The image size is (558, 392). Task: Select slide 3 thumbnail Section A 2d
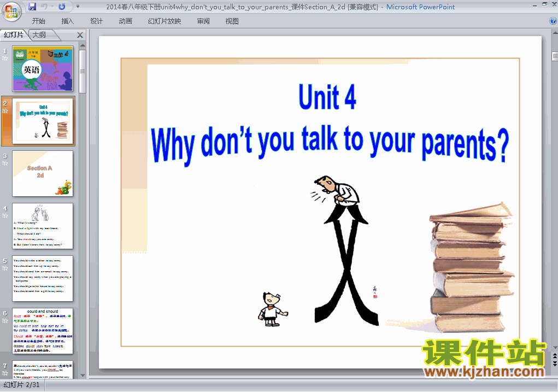pos(43,173)
